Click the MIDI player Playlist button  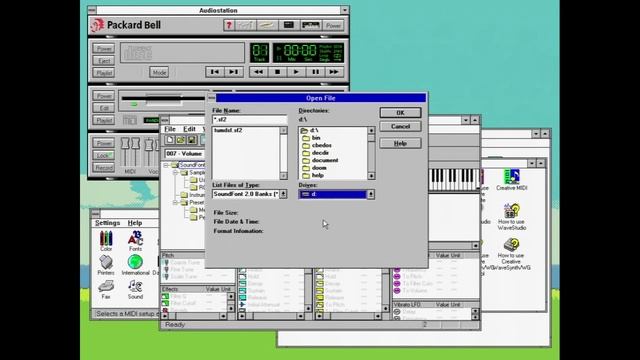coord(104,120)
